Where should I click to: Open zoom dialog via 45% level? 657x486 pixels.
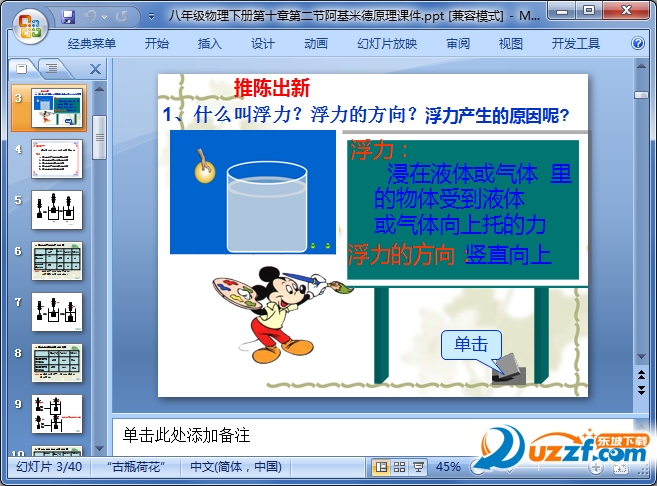[448, 467]
